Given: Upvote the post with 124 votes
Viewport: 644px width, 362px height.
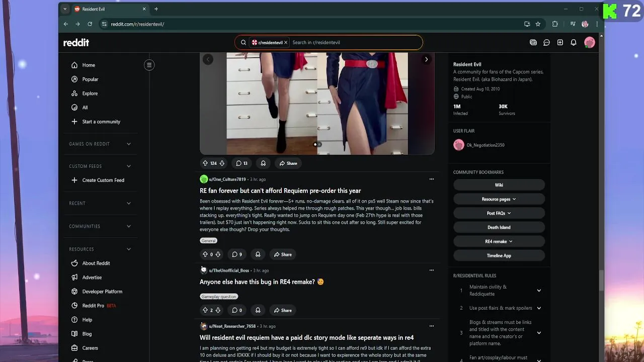Looking at the screenshot, I should tap(205, 163).
